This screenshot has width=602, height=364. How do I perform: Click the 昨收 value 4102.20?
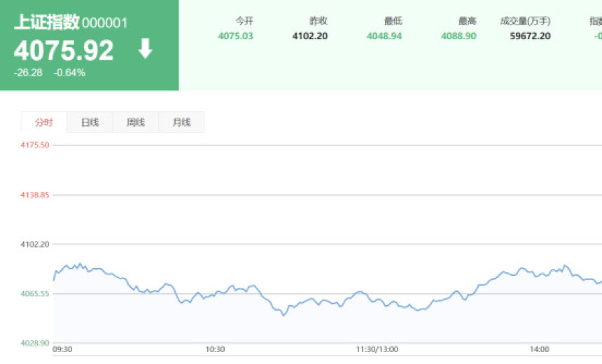(x=309, y=36)
